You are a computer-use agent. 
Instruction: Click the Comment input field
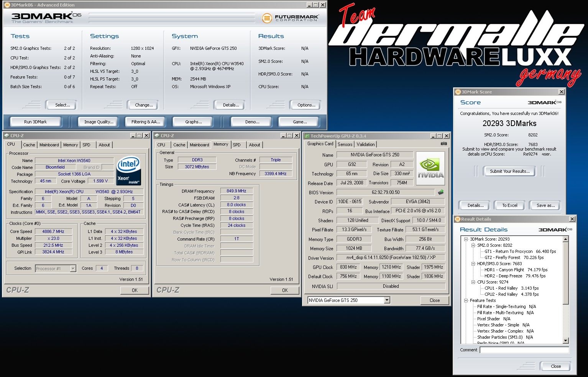(x=524, y=350)
